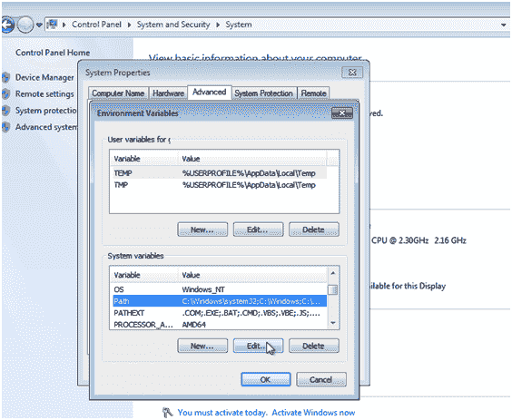
Task: Select the Path system variable row
Action: click(x=219, y=301)
